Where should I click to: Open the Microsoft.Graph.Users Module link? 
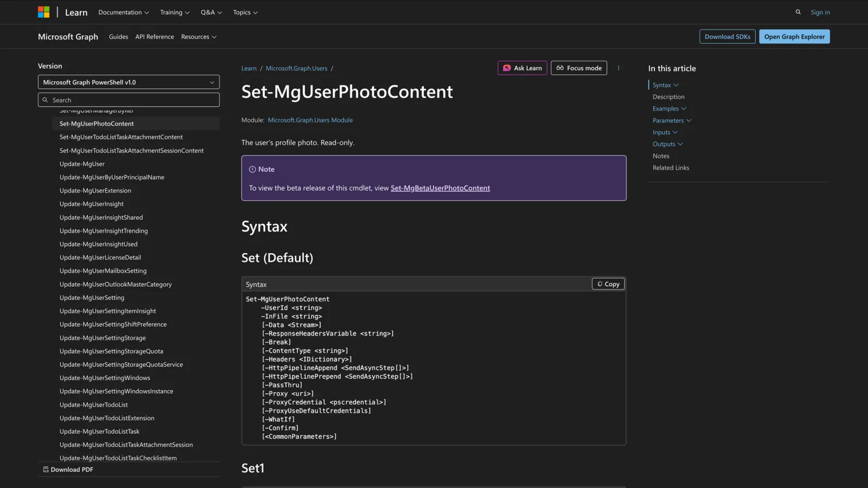pos(310,120)
